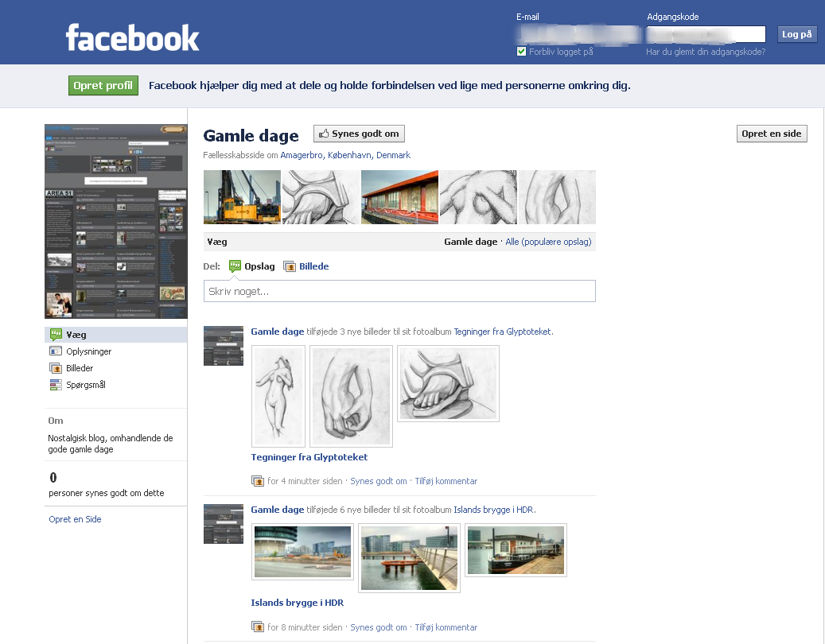Open the sandal foot sketch in photo strip
This screenshot has height=644, width=825.
pyautogui.click(x=321, y=197)
